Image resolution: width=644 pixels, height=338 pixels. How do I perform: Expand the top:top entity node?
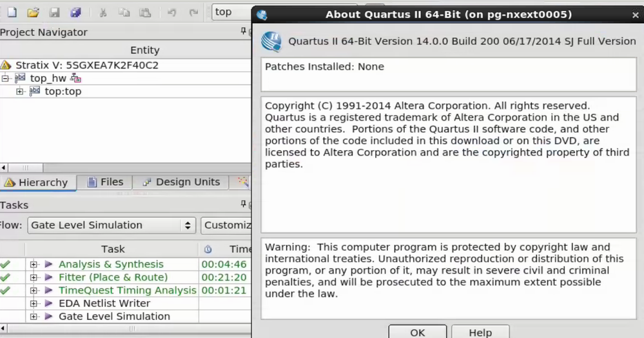[20, 91]
